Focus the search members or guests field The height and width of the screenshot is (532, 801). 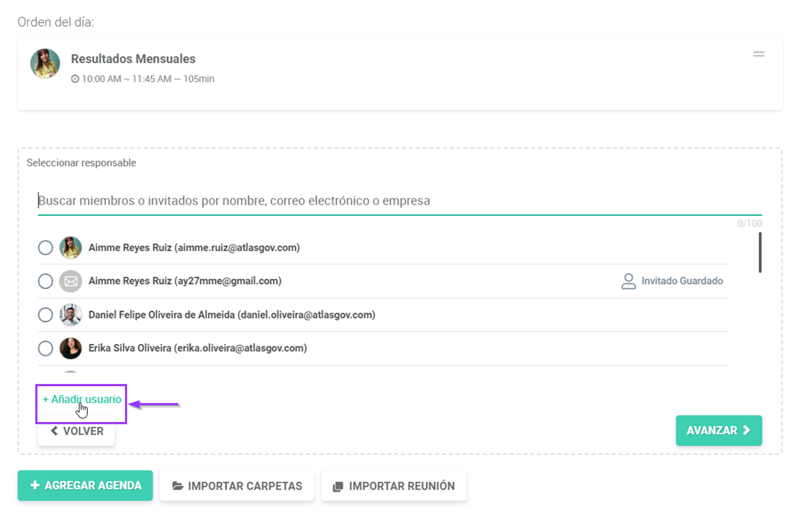(399, 201)
